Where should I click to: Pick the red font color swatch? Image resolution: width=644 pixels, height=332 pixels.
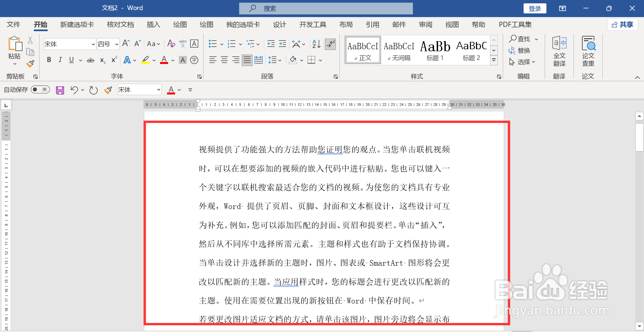[x=164, y=60]
